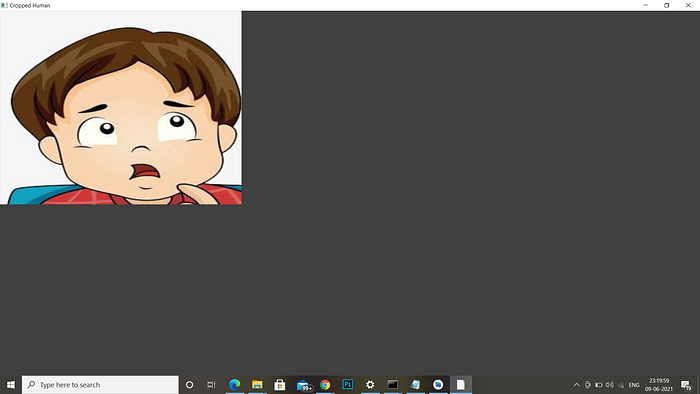Open File Explorer from the taskbar
700x394 pixels.
point(257,385)
